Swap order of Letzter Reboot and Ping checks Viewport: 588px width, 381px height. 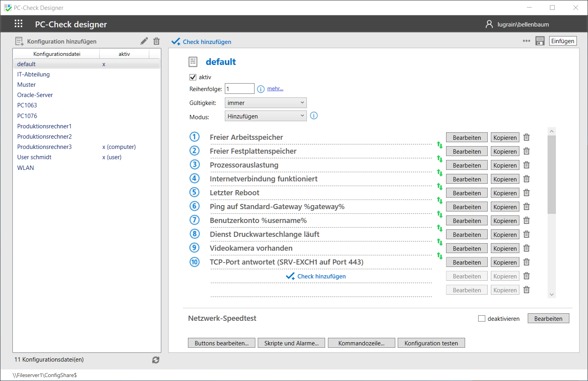(439, 200)
